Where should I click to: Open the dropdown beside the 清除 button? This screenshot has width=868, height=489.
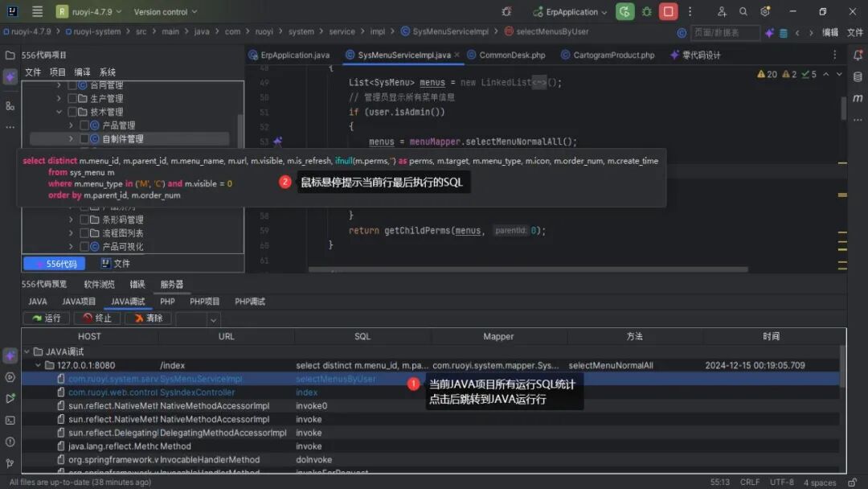tap(213, 319)
